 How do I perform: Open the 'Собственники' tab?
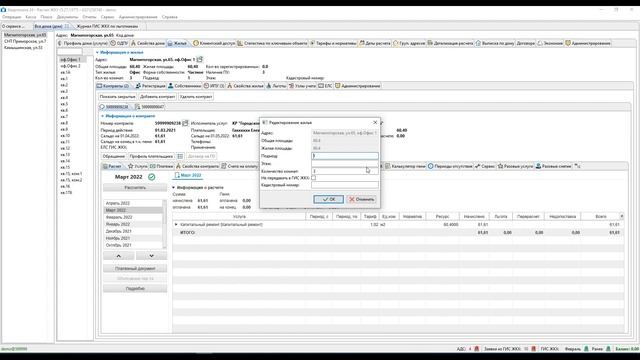[185, 86]
